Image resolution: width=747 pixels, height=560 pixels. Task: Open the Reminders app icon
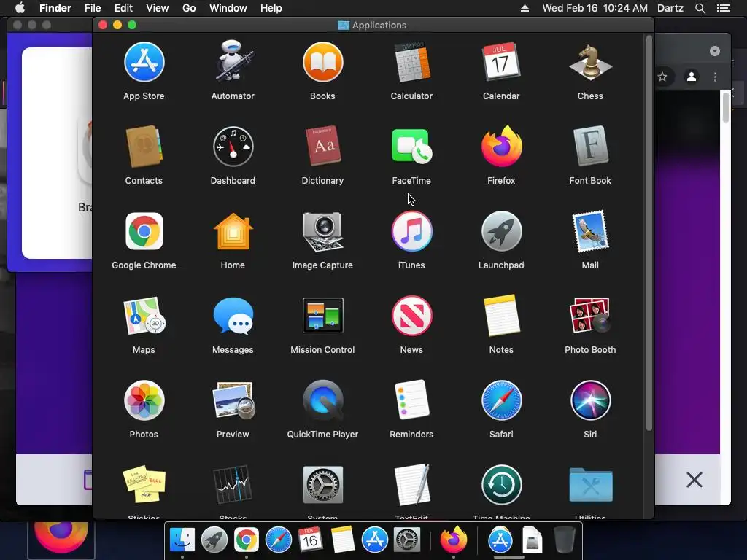(411, 400)
